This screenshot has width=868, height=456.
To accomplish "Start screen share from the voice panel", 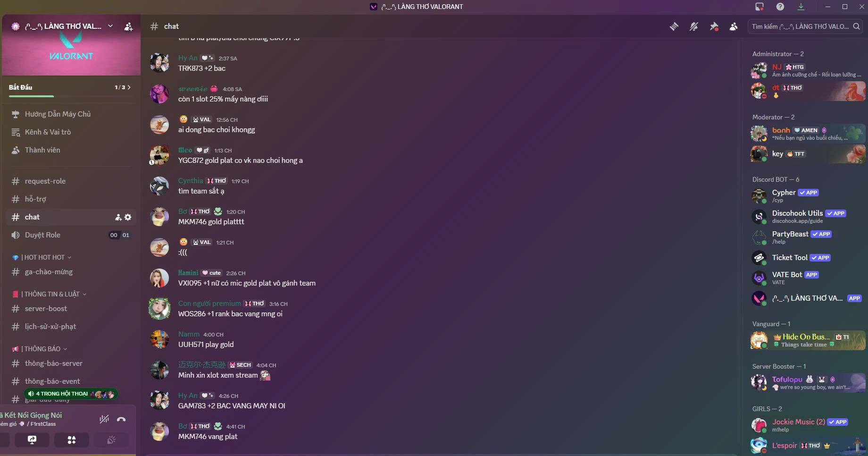I will tap(32, 440).
